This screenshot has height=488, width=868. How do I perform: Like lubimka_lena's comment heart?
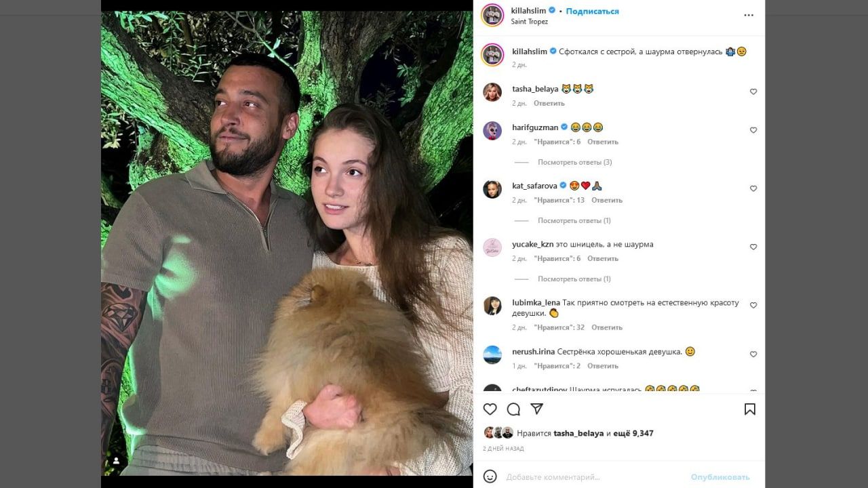753,306
